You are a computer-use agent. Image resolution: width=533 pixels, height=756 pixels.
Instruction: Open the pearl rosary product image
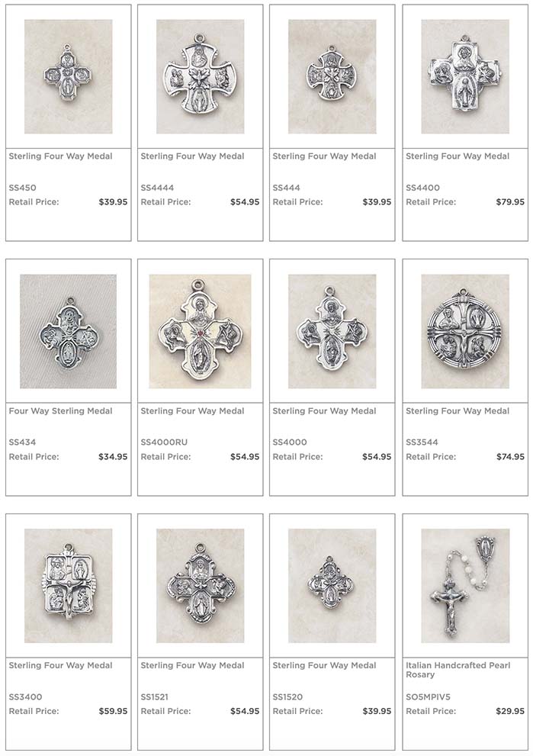click(x=465, y=586)
